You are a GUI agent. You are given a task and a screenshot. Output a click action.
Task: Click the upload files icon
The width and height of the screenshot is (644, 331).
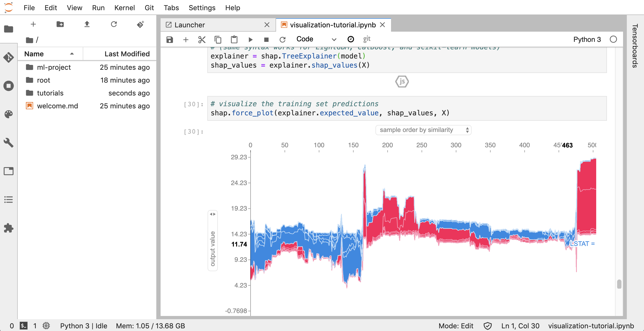click(x=87, y=24)
